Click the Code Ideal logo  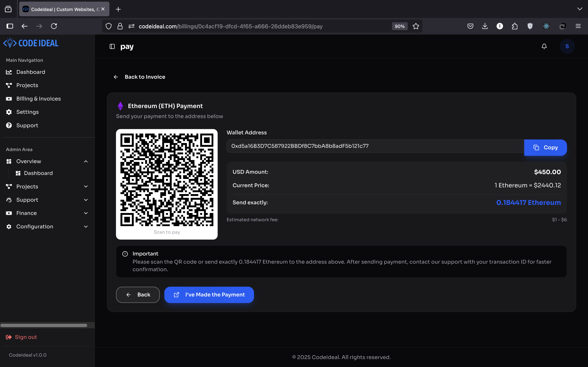click(x=31, y=43)
